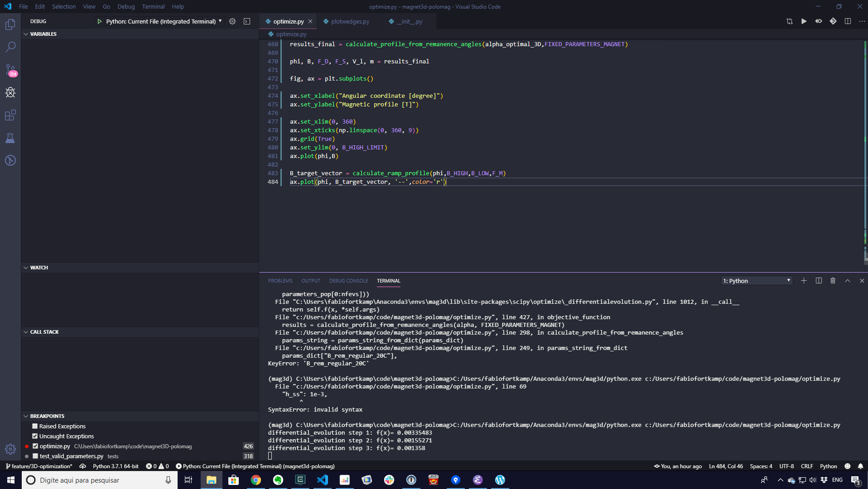This screenshot has height=489, width=868.
Task: Switch to Problems panel tab
Action: [280, 281]
